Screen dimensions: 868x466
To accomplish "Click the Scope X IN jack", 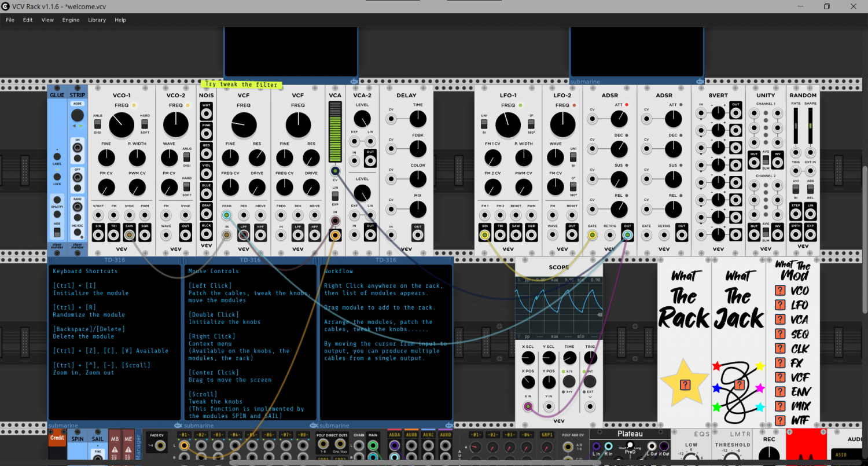I will coord(528,406).
